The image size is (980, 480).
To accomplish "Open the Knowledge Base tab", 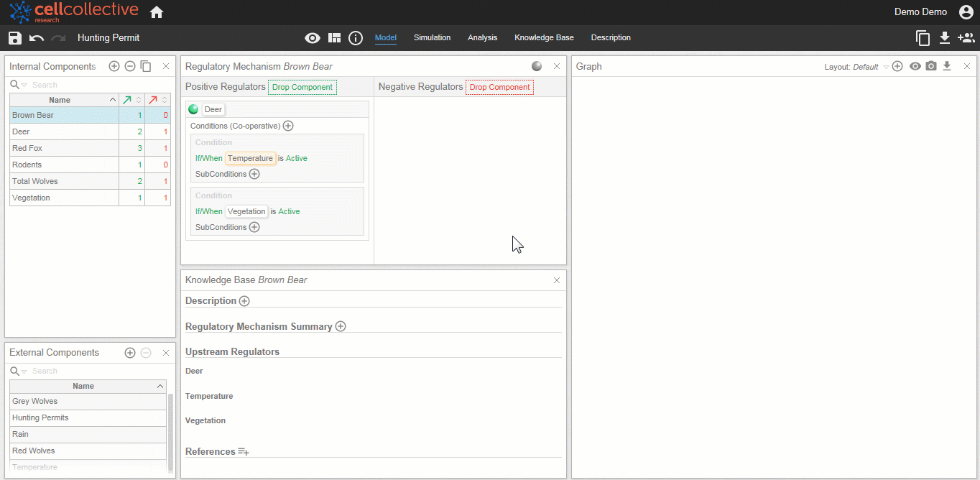I will point(544,37).
